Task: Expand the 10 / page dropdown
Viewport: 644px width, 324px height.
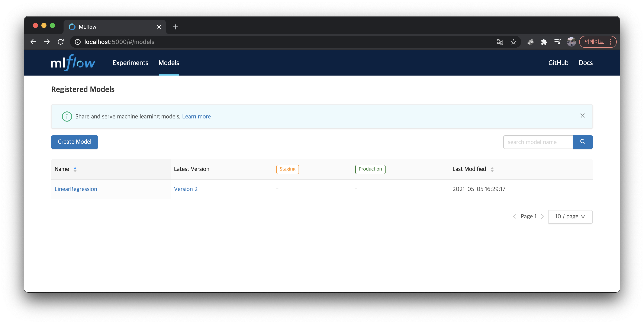Action: coord(570,216)
